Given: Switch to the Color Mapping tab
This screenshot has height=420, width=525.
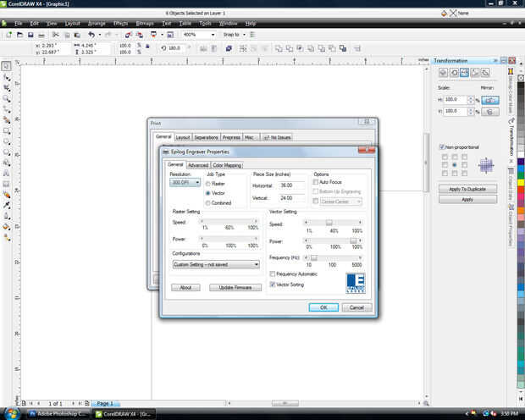Looking at the screenshot, I should (227, 165).
